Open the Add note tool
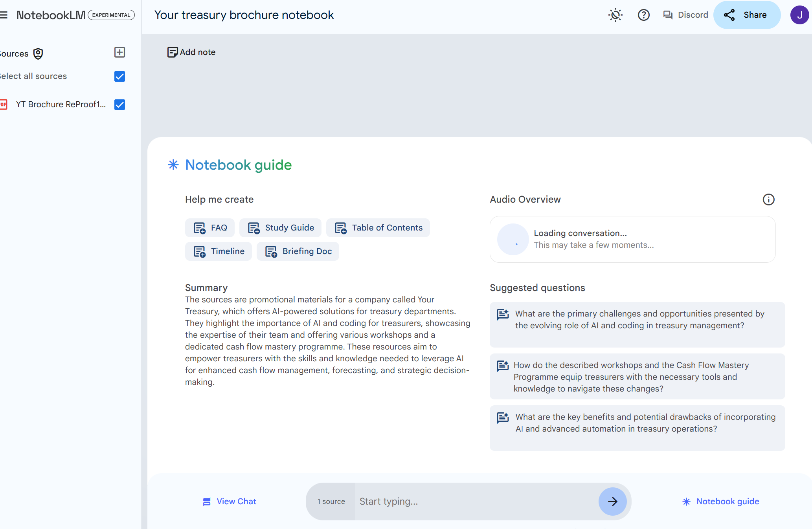The width and height of the screenshot is (812, 529). [x=191, y=52]
